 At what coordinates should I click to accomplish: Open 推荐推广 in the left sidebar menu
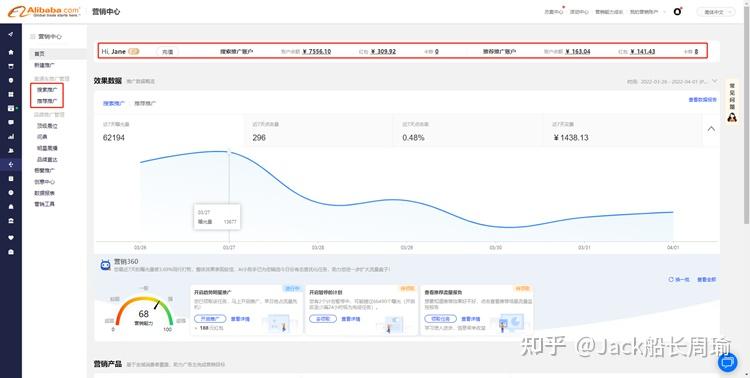click(x=47, y=101)
